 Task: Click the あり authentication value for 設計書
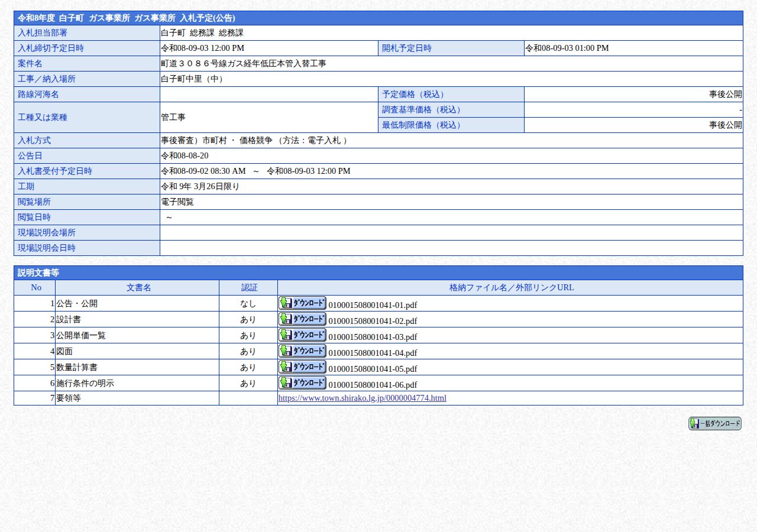pos(248,319)
